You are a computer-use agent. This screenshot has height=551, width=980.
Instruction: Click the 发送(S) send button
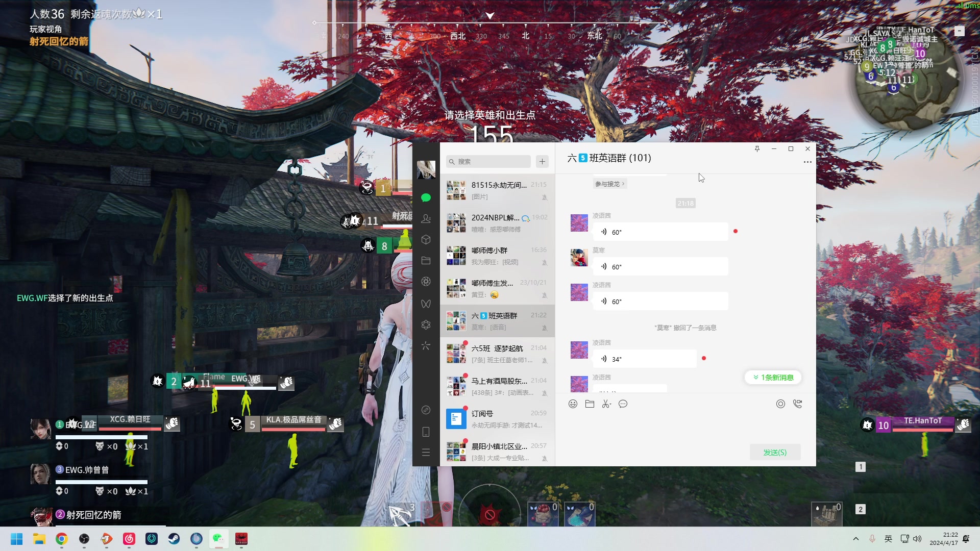pos(775,453)
